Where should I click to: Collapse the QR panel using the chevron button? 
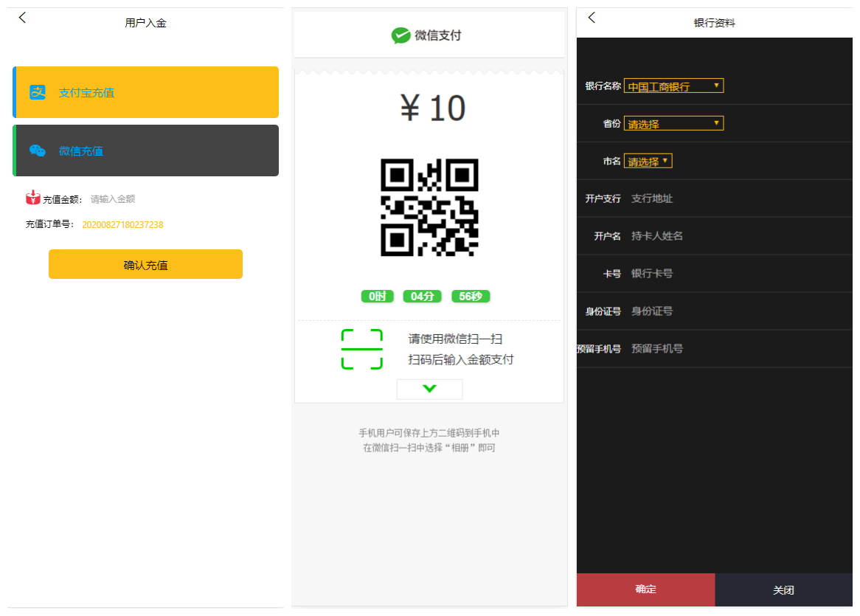pos(429,389)
